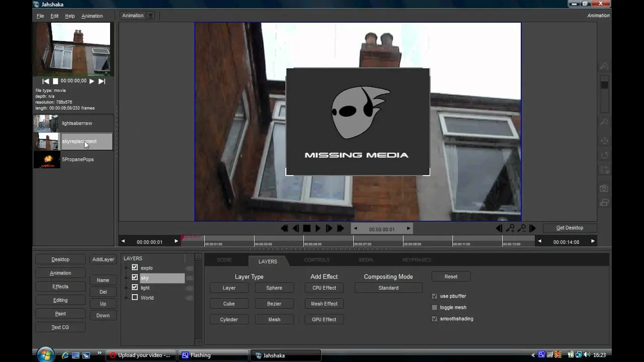Skip preview clip to beginning
Image resolution: width=644 pixels, height=362 pixels.
(46, 81)
